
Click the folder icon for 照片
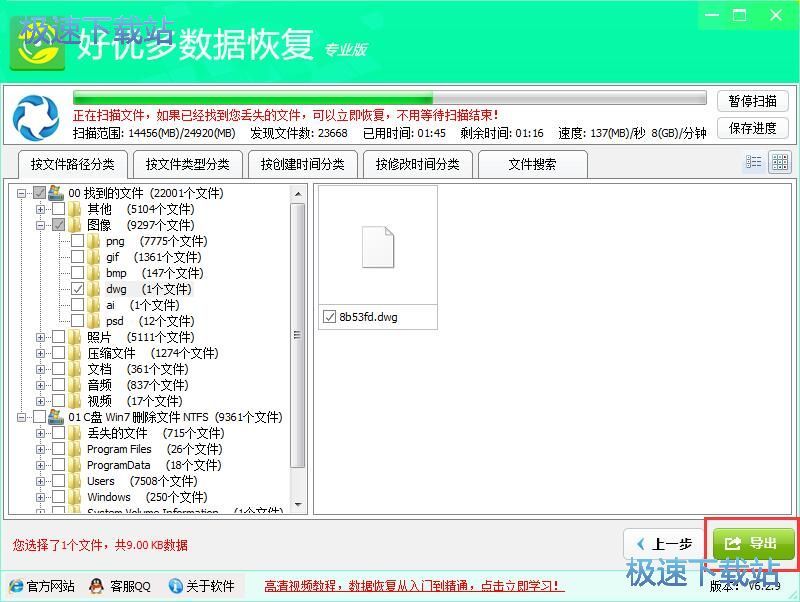(75, 337)
